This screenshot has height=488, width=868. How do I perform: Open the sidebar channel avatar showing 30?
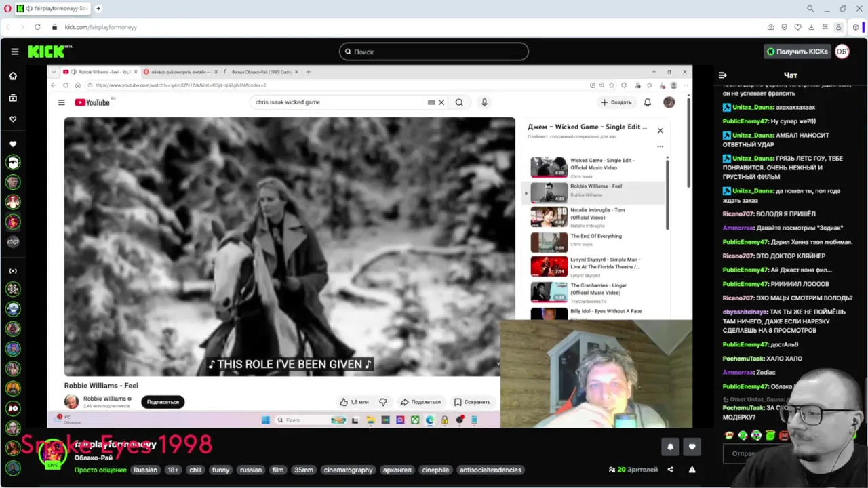[x=13, y=408]
